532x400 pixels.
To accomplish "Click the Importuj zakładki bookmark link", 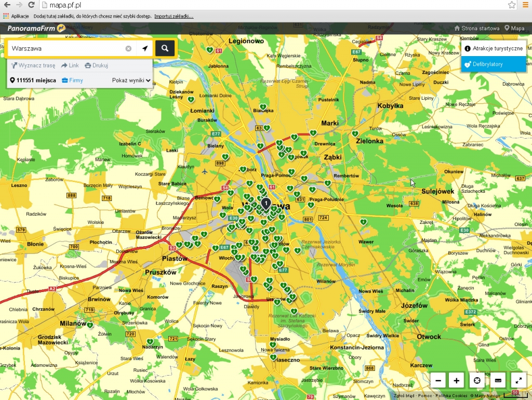I will tap(174, 16).
